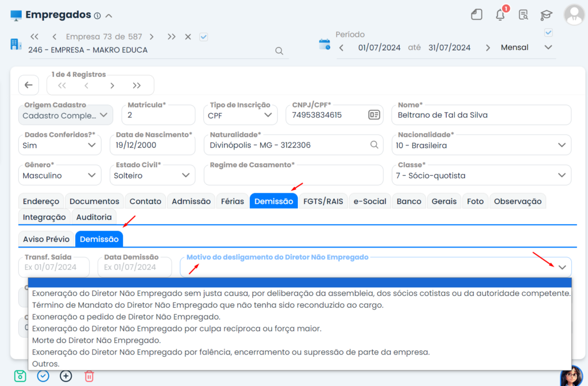Image resolution: width=588 pixels, height=386 pixels.
Task: Select 'Término de Mandato do Diretor Não Empregado' option
Action: coord(300,305)
